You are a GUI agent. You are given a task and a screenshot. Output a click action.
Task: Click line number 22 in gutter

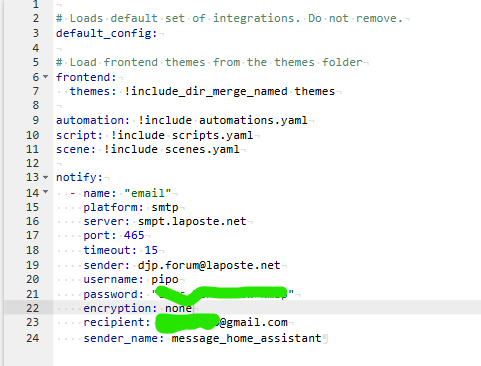coord(33,308)
